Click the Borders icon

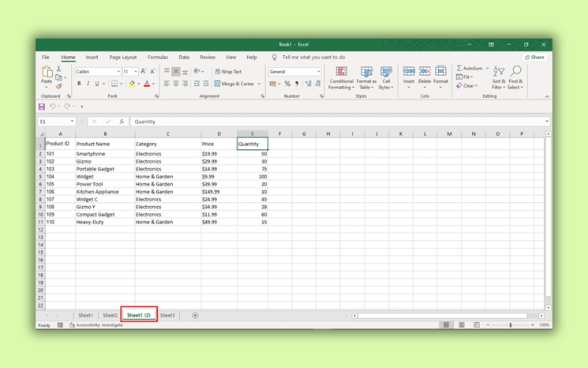tap(115, 83)
